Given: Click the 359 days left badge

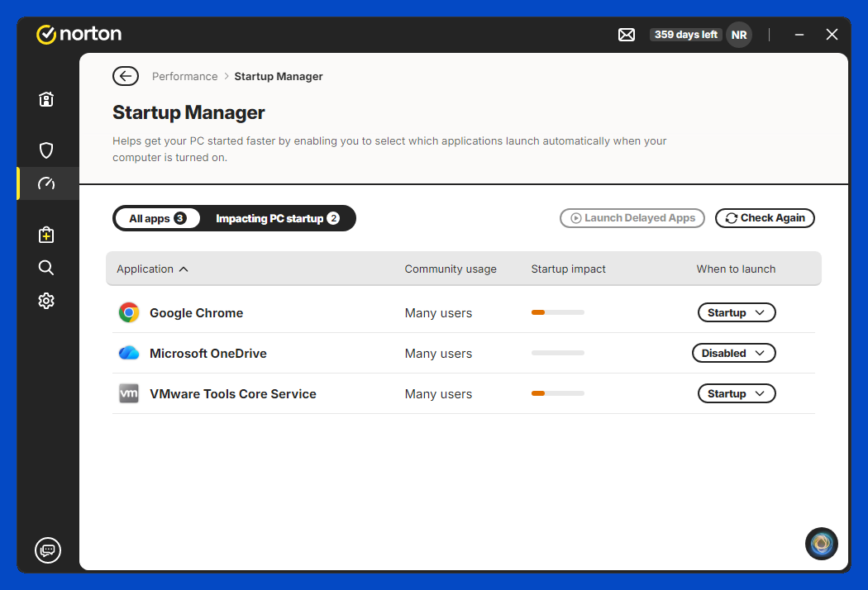Looking at the screenshot, I should [686, 35].
